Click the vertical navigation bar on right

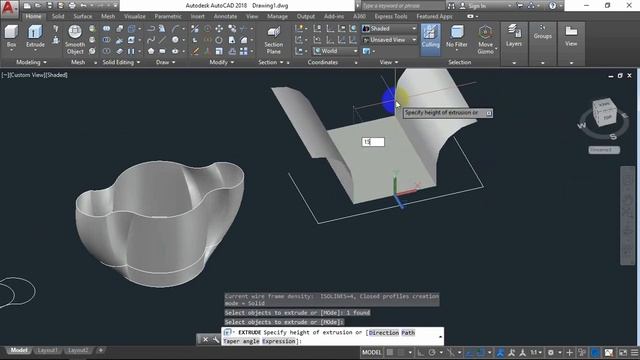[628, 215]
